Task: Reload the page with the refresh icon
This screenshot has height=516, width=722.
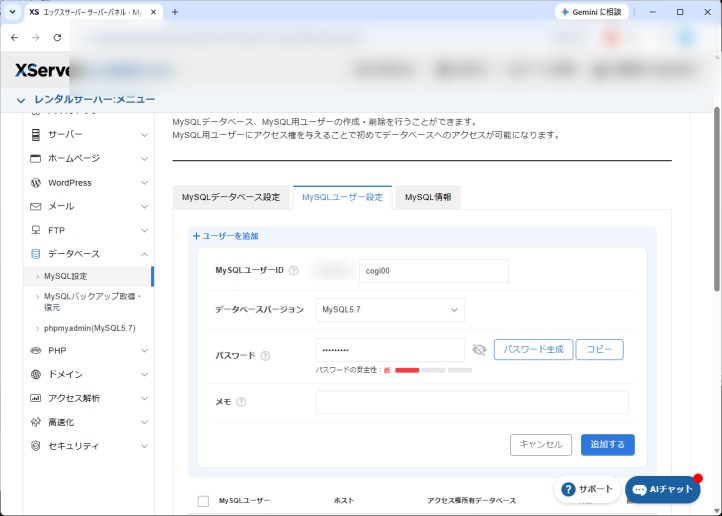Action: click(x=57, y=38)
